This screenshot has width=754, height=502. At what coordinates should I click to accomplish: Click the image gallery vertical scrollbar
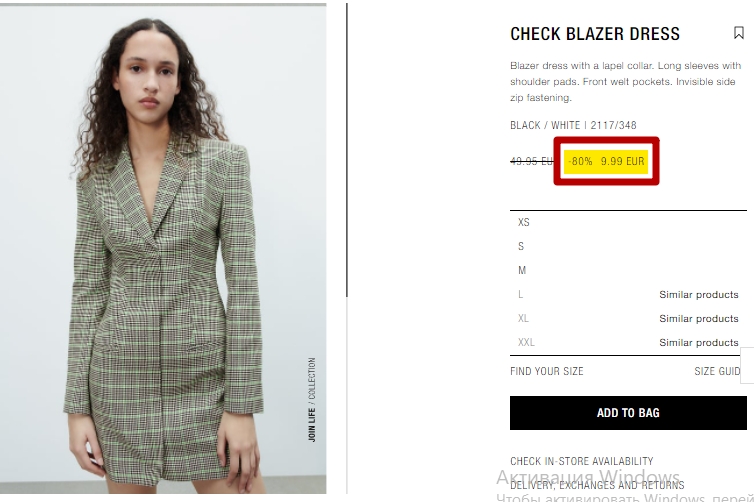tap(347, 150)
